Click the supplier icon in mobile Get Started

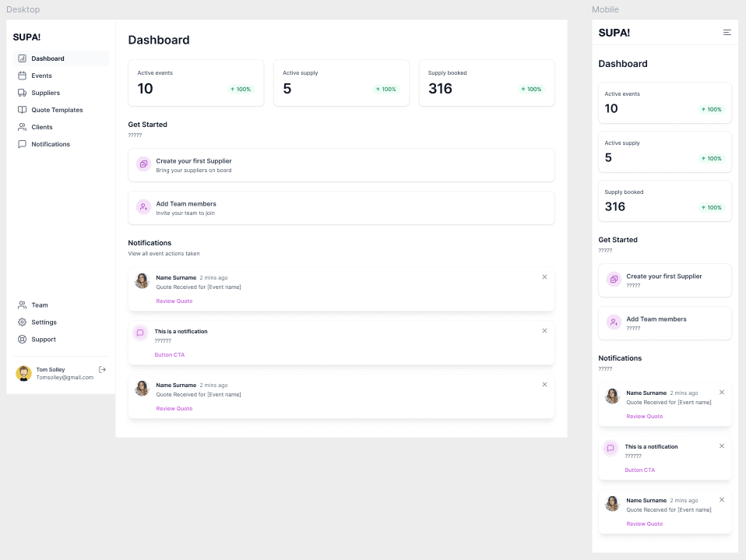(x=614, y=280)
